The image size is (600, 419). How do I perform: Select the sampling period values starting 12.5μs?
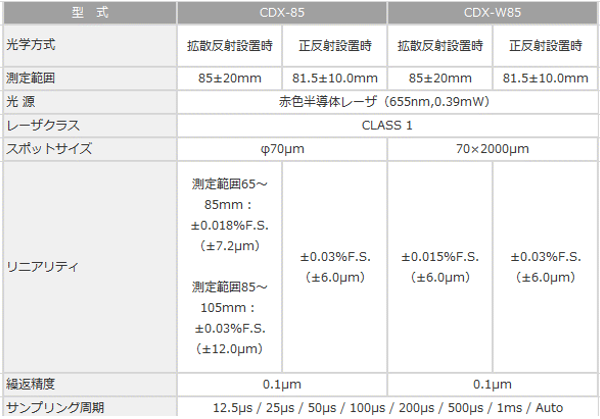point(388,407)
